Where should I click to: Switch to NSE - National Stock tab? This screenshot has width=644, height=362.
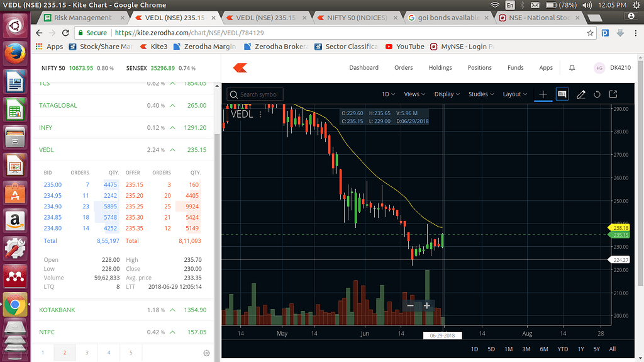click(539, 18)
